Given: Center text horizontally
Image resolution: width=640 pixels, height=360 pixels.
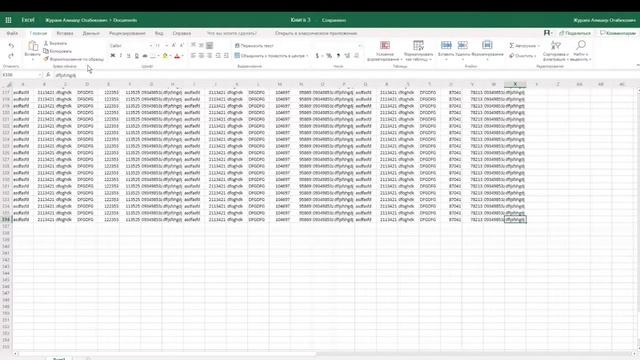Looking at the screenshot, I should pos(201,56).
